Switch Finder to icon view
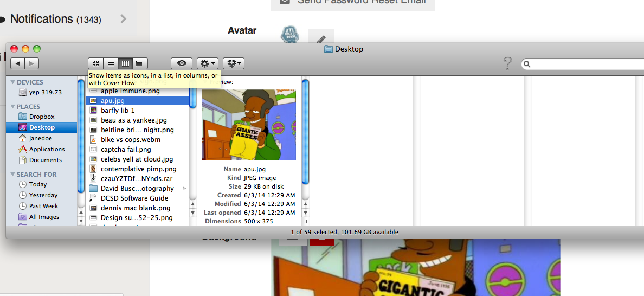This screenshot has height=296, width=644. (95, 63)
